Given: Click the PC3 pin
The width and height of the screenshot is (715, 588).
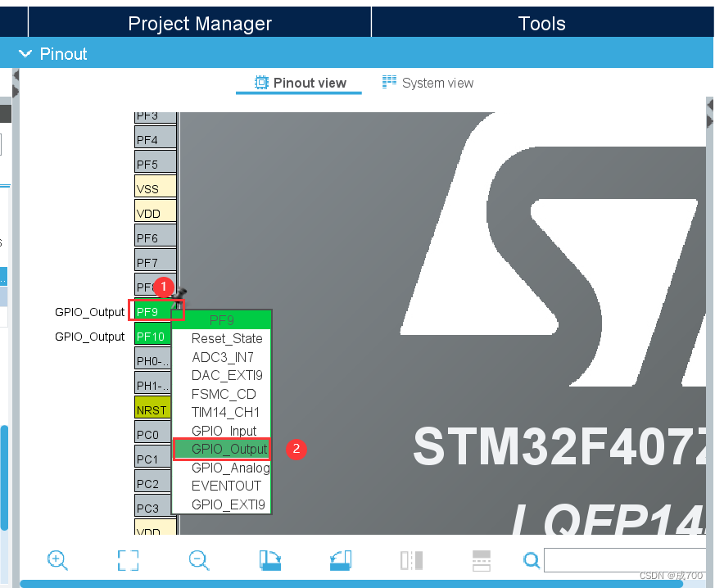Looking at the screenshot, I should 153,506.
